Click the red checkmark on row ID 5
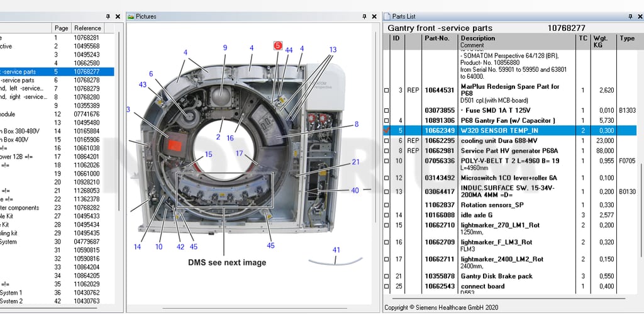644x314 pixels. click(x=386, y=130)
